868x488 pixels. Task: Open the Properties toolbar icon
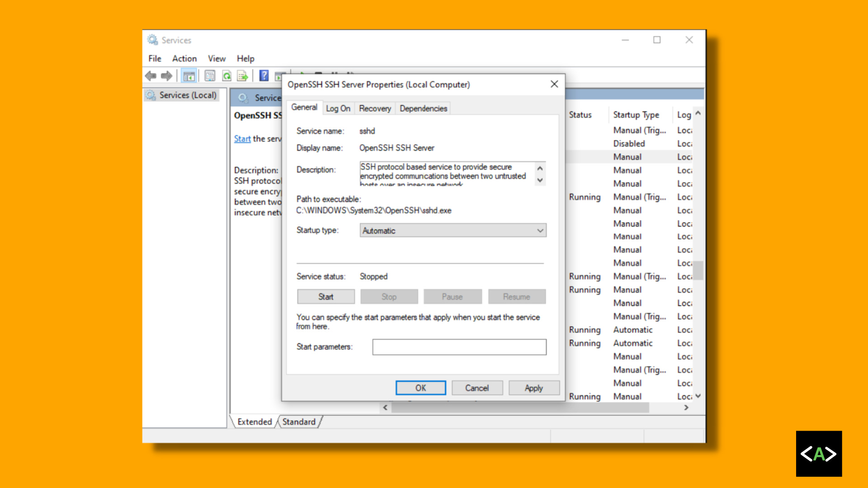click(210, 76)
